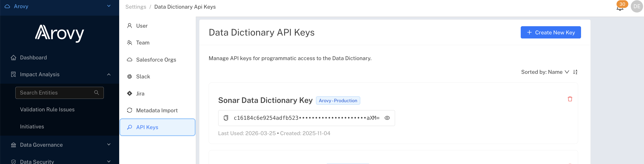
Task: Open the DE user avatar menu
Action: click(x=637, y=6)
